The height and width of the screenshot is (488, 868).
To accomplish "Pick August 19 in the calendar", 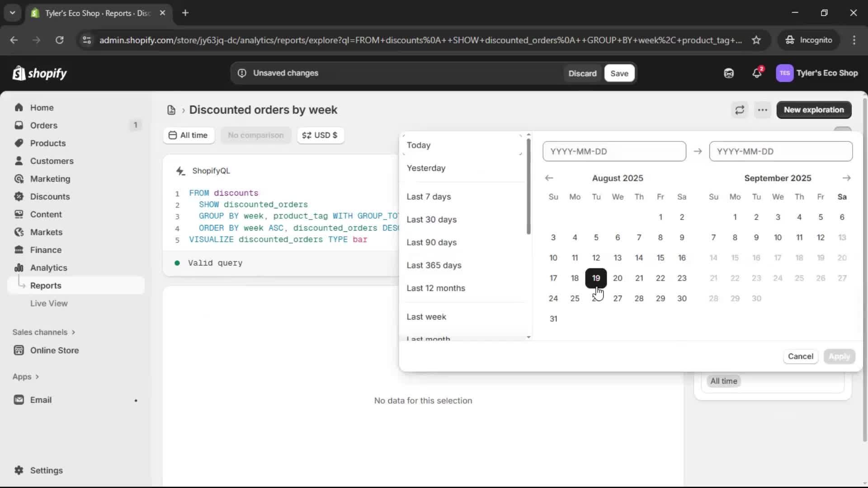I will (x=596, y=278).
